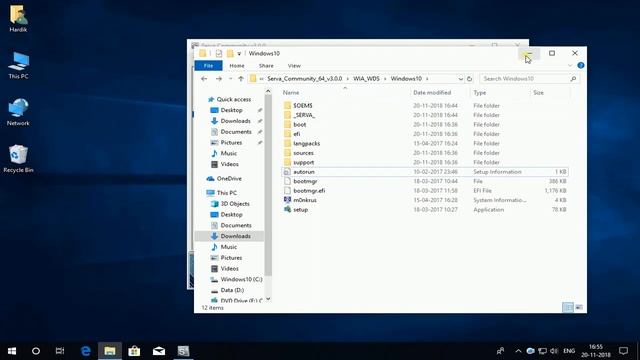Select the _SERVA_ folder
640x360 pixels.
coord(304,115)
